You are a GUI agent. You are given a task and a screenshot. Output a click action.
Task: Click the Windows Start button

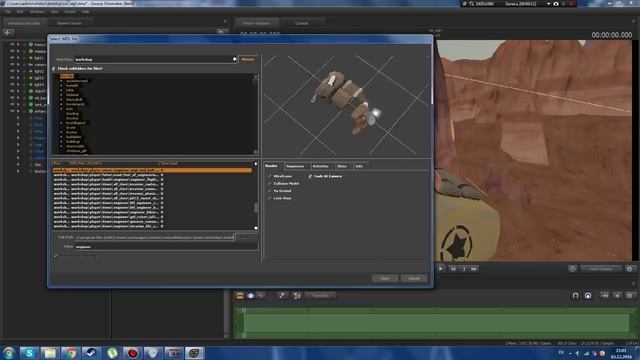(x=9, y=353)
